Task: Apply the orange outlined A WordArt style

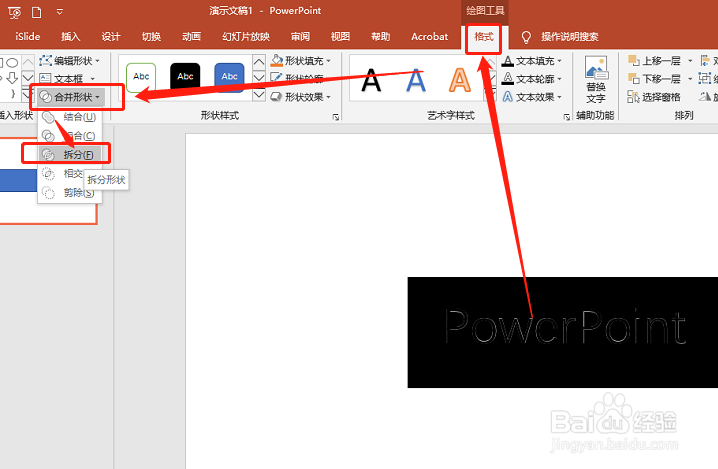Action: pyautogui.click(x=460, y=81)
